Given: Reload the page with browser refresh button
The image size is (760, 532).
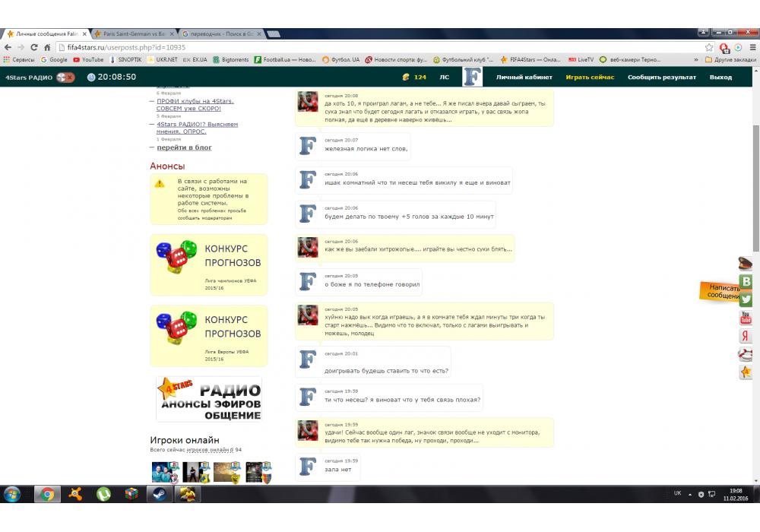Looking at the screenshot, I should click(34, 46).
